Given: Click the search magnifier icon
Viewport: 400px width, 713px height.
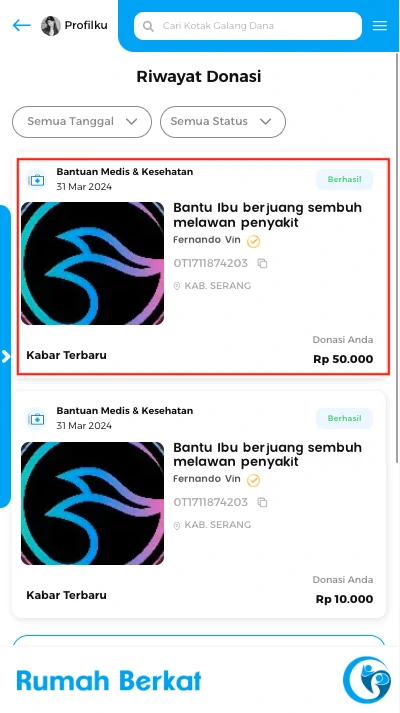Looking at the screenshot, I should point(148,26).
